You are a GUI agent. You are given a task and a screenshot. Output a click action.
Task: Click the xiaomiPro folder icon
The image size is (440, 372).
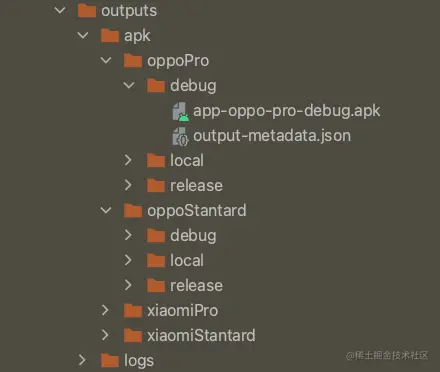tap(133, 311)
